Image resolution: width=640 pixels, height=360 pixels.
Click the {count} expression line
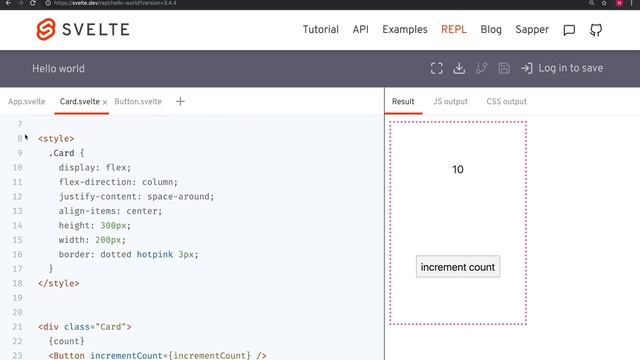point(66,341)
